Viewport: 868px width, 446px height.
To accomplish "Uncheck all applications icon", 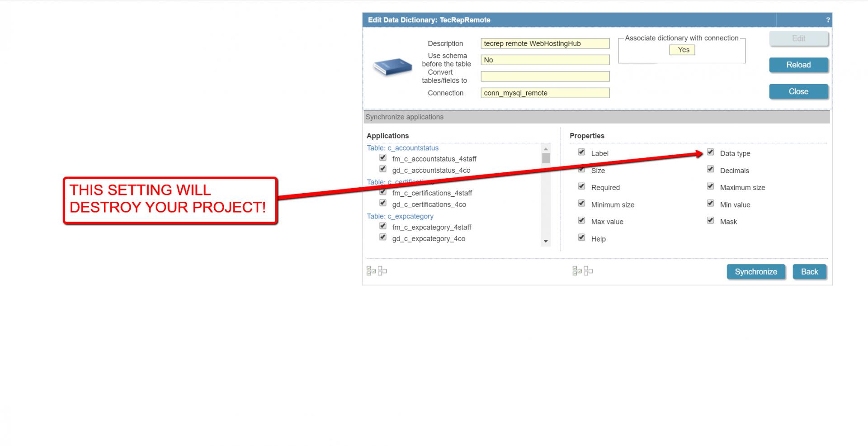I will (x=382, y=271).
